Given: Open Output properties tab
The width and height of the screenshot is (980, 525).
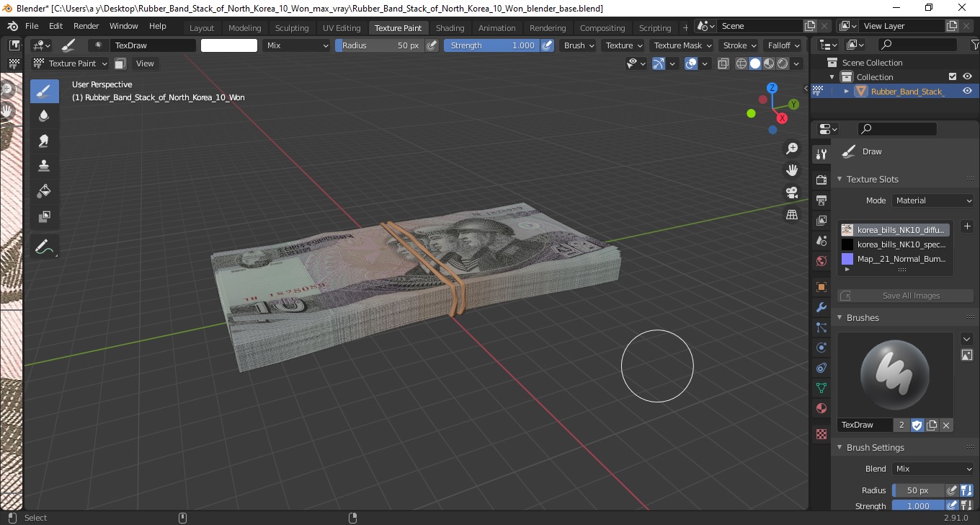Looking at the screenshot, I should [821, 200].
